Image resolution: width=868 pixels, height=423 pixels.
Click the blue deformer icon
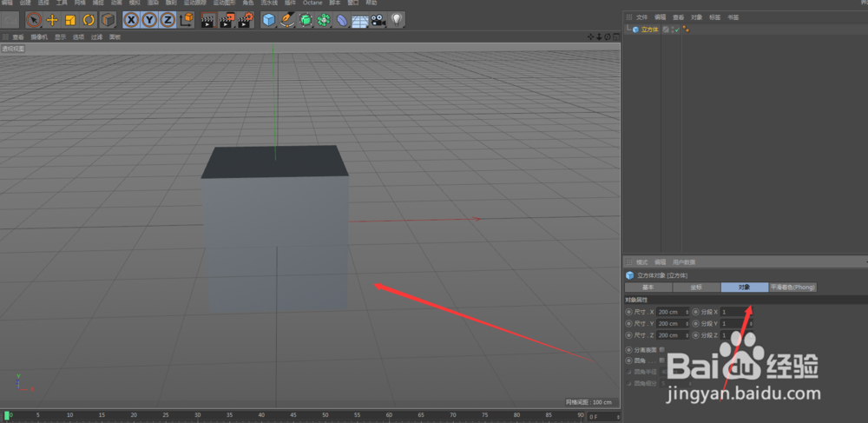click(342, 21)
